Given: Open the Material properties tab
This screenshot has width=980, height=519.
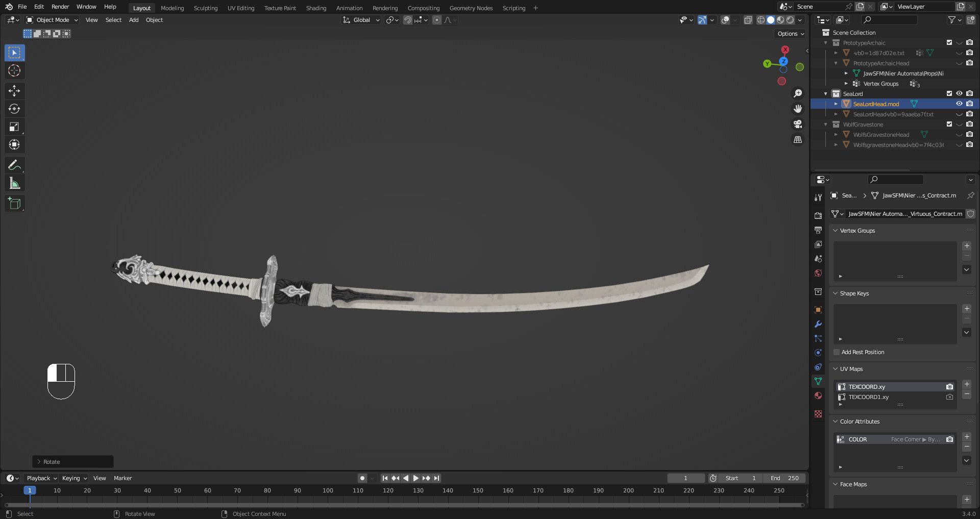Looking at the screenshot, I should (x=818, y=396).
